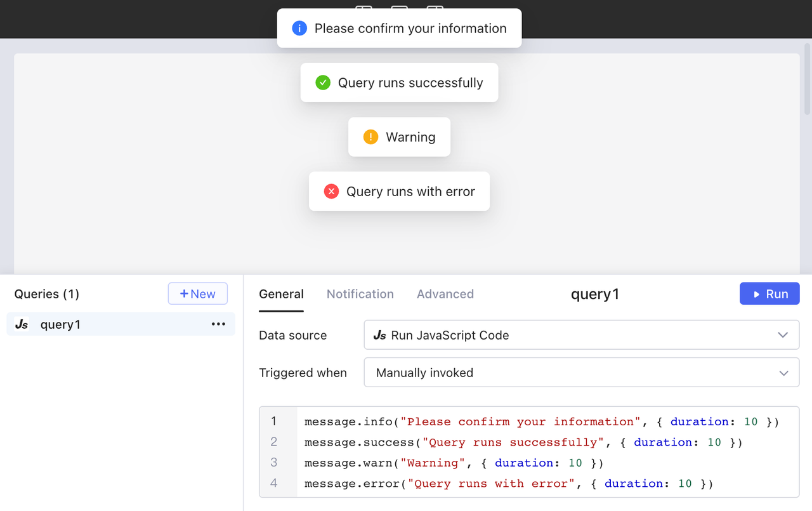Open the Notification tab
Image resolution: width=812 pixels, height=511 pixels.
pyautogui.click(x=360, y=294)
